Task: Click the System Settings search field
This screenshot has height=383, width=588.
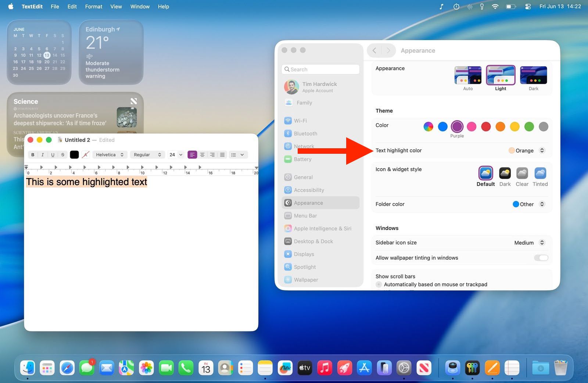Action: [x=320, y=69]
